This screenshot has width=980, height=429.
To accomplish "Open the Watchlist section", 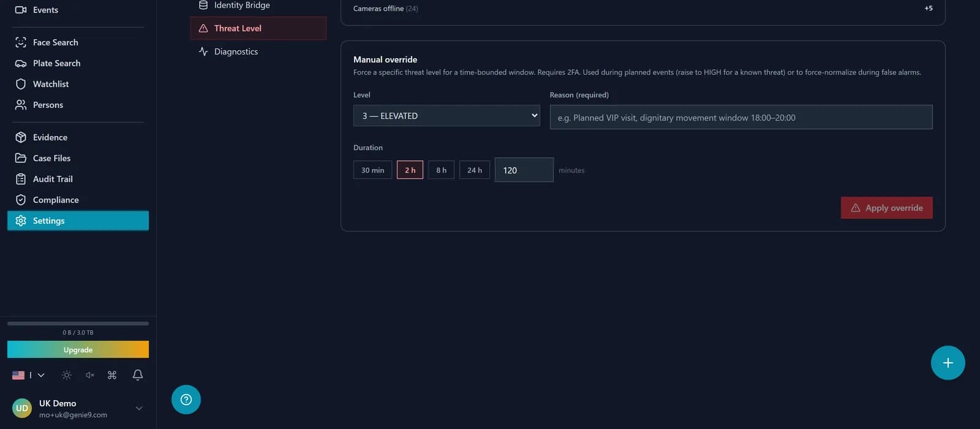I will (78, 84).
